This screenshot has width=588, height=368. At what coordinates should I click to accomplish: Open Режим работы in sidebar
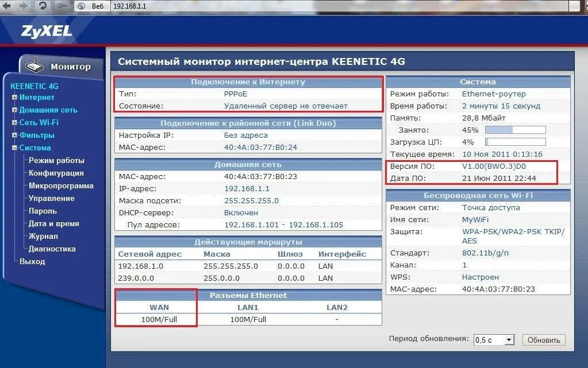point(56,160)
